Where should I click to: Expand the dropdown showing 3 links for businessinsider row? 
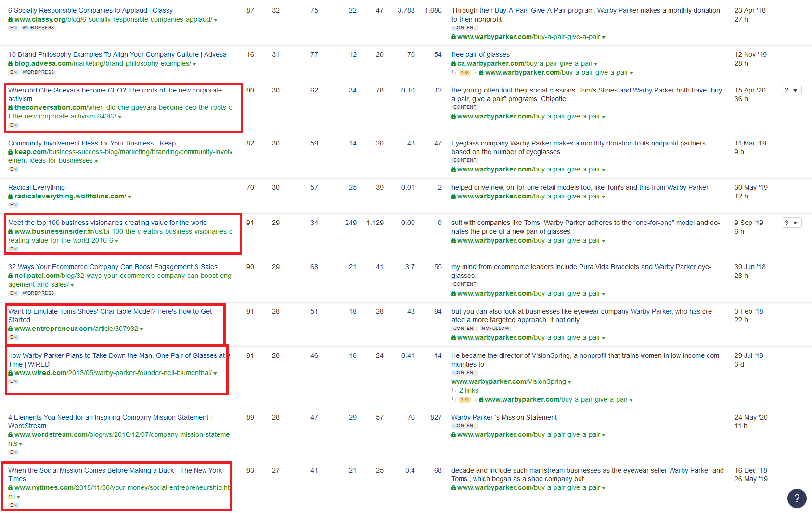point(791,223)
